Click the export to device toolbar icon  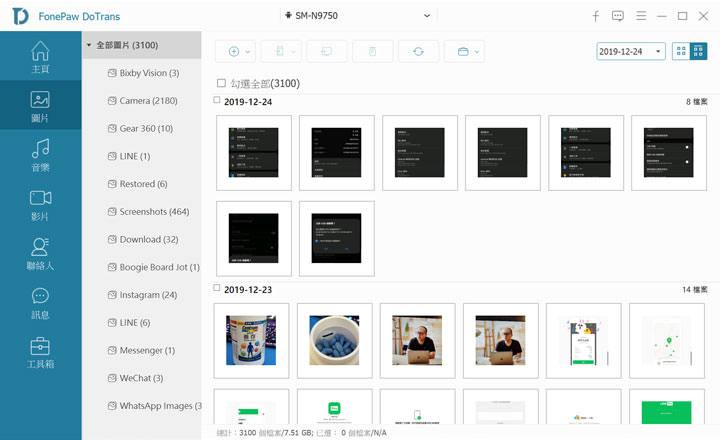pyautogui.click(x=279, y=51)
